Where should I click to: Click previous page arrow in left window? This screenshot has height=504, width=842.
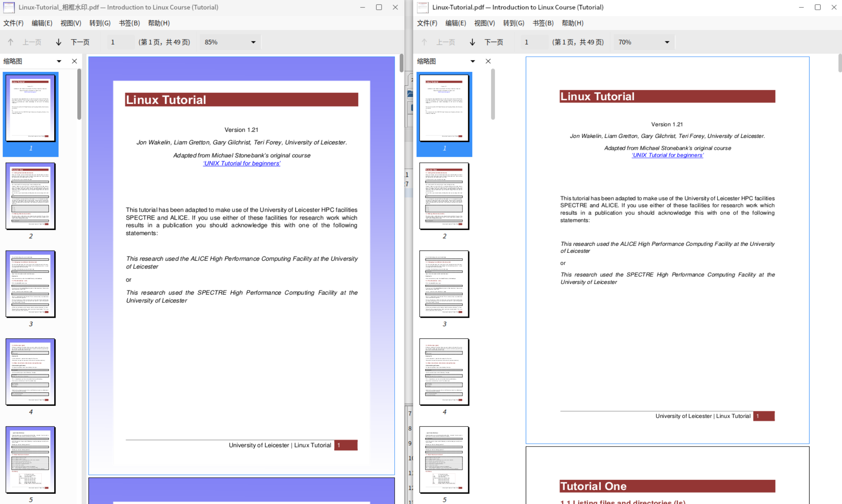(11, 42)
